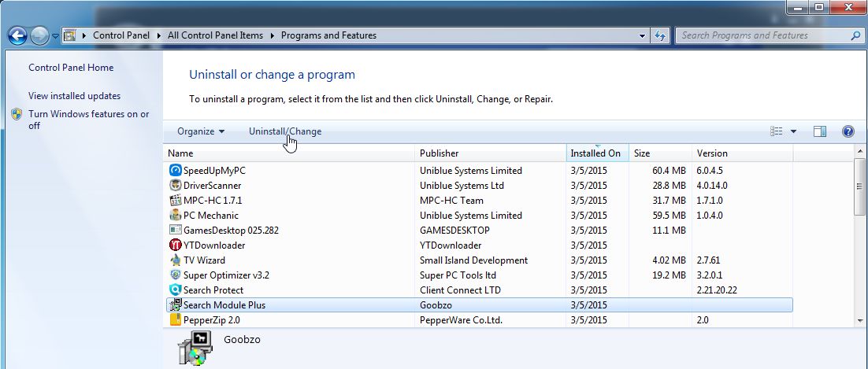Click the Search Programs and Features box
This screenshot has width=868, height=369.
point(762,35)
